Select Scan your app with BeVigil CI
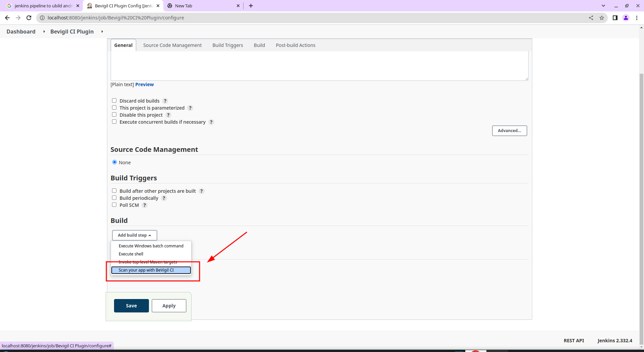The width and height of the screenshot is (644, 352). pos(151,270)
